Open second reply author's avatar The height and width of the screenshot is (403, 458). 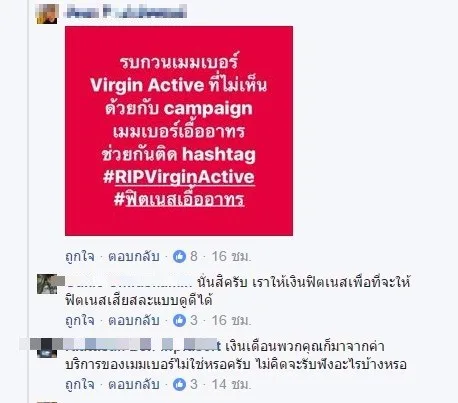[x=47, y=348]
